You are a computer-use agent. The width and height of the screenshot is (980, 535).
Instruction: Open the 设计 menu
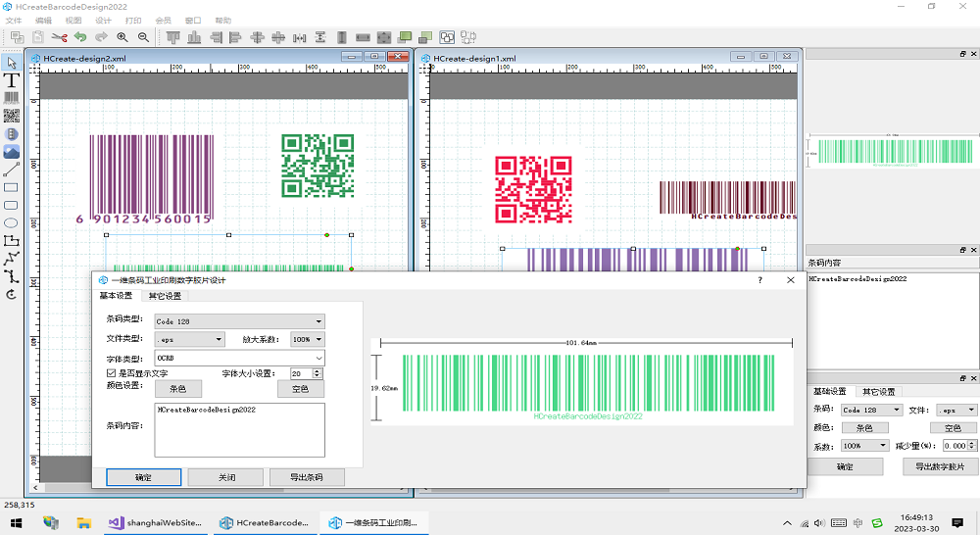(x=103, y=20)
